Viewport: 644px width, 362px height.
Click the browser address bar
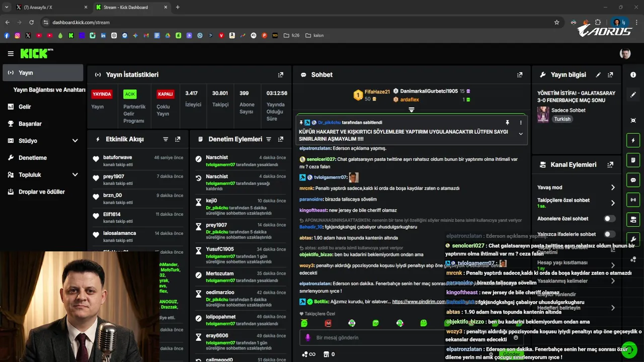point(302,22)
